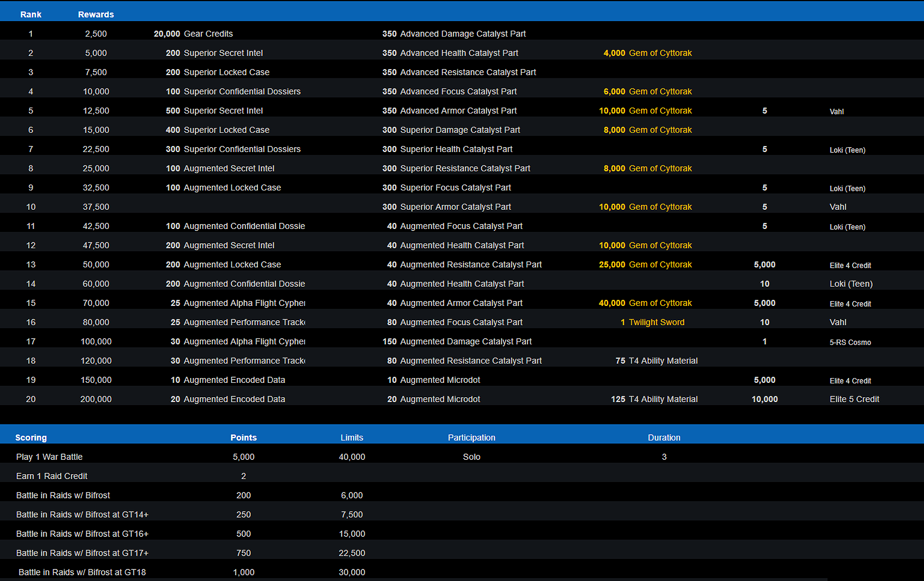Select 10 Augmented Microdot

(434, 380)
